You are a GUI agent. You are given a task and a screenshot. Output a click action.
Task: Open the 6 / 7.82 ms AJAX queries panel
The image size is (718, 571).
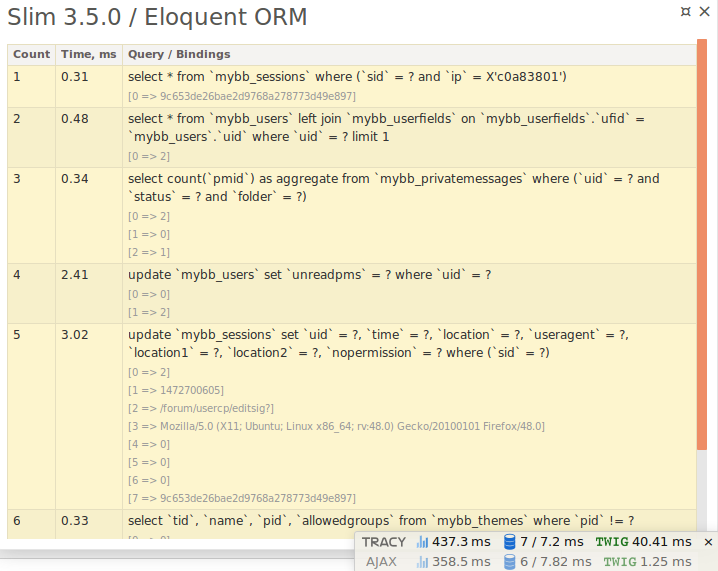(547, 562)
